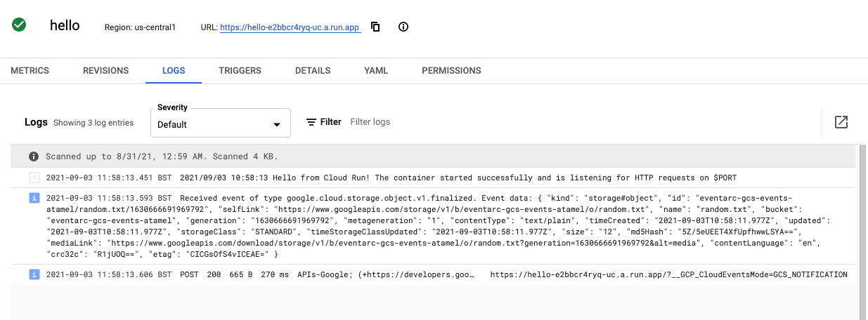The image size is (868, 320).
Task: Click the info icon in the scanned status row
Action: pyautogui.click(x=33, y=156)
